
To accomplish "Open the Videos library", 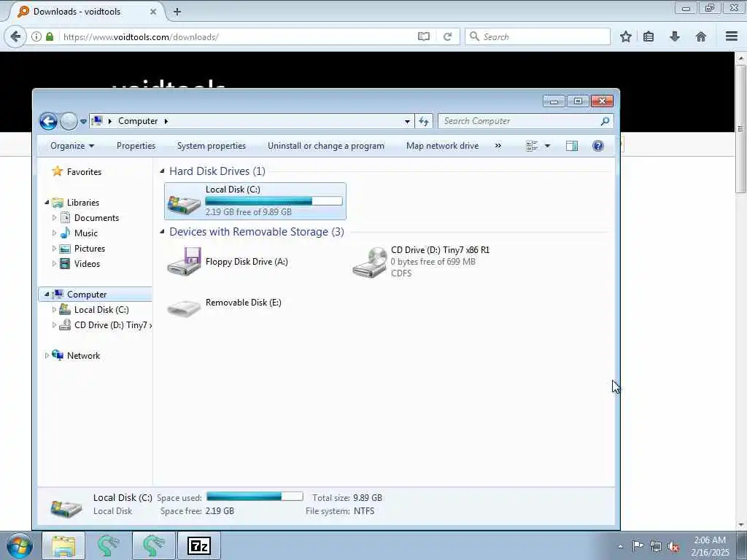I will point(87,263).
